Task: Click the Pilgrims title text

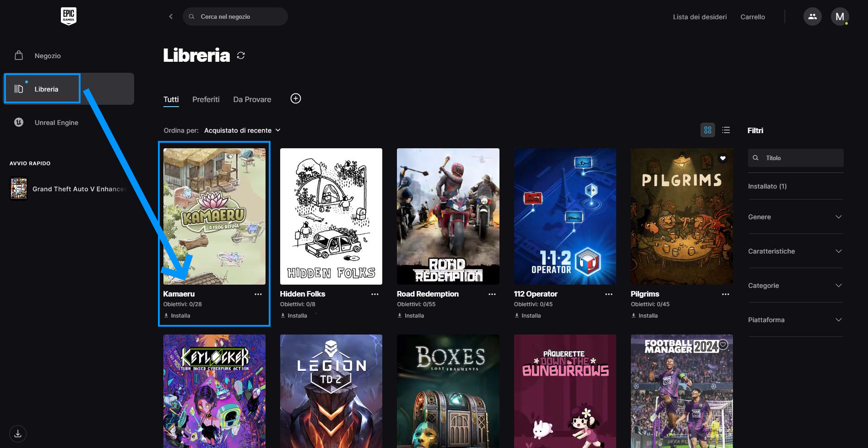Action: [x=645, y=294]
